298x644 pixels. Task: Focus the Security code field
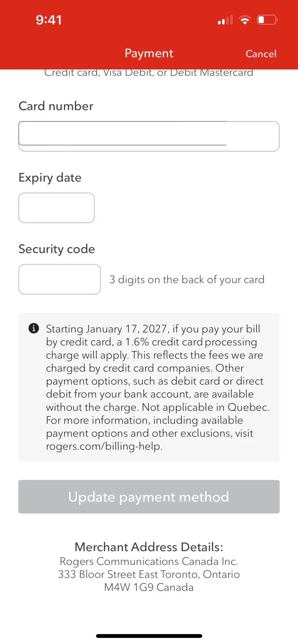[x=60, y=279]
